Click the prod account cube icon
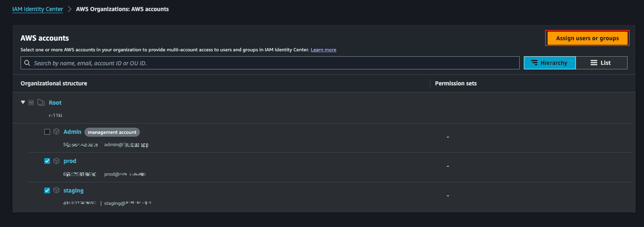644x227 pixels. (x=57, y=161)
